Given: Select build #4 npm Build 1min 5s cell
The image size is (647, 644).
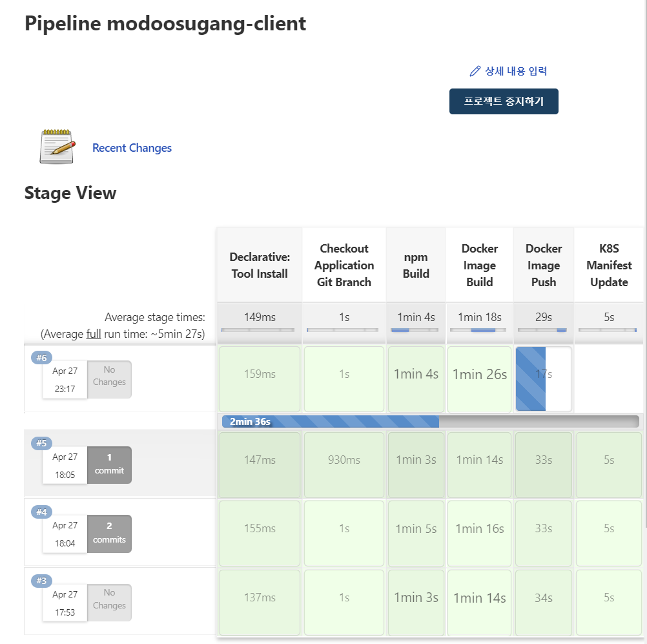Looking at the screenshot, I should click(x=416, y=534).
